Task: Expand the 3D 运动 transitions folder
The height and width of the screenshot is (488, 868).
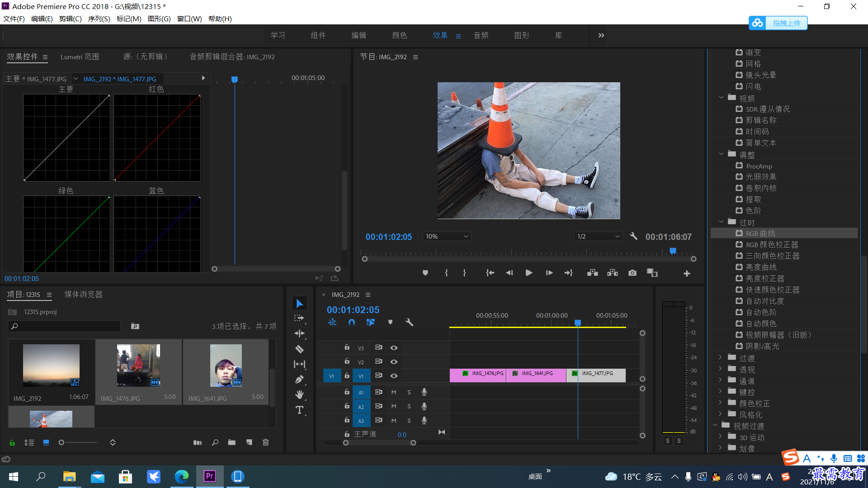Action: point(721,436)
